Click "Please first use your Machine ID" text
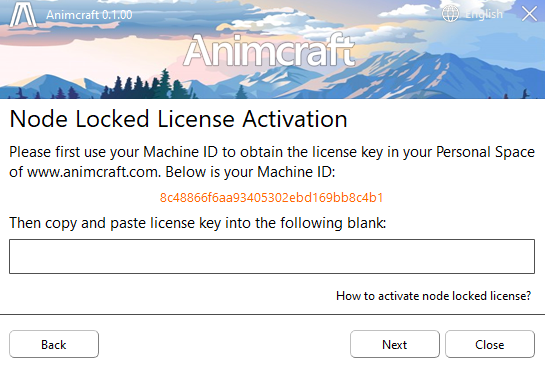The height and width of the screenshot is (370, 545). tap(114, 152)
